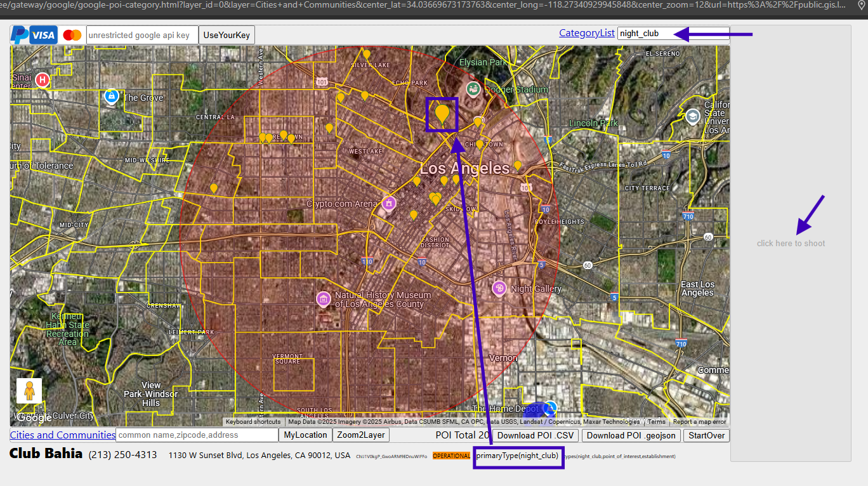Click the Crypto.com Arena marker icon
Image resolution: width=868 pixels, height=486 pixels.
point(389,203)
